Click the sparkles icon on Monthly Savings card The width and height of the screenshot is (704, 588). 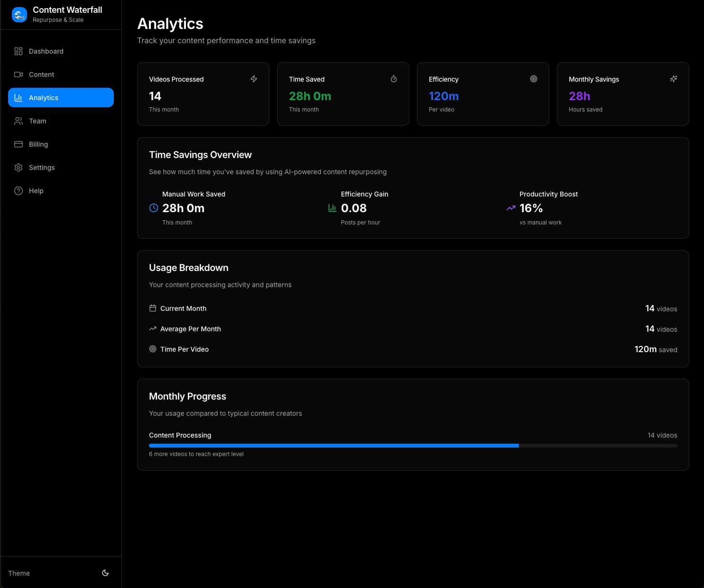[x=674, y=79]
